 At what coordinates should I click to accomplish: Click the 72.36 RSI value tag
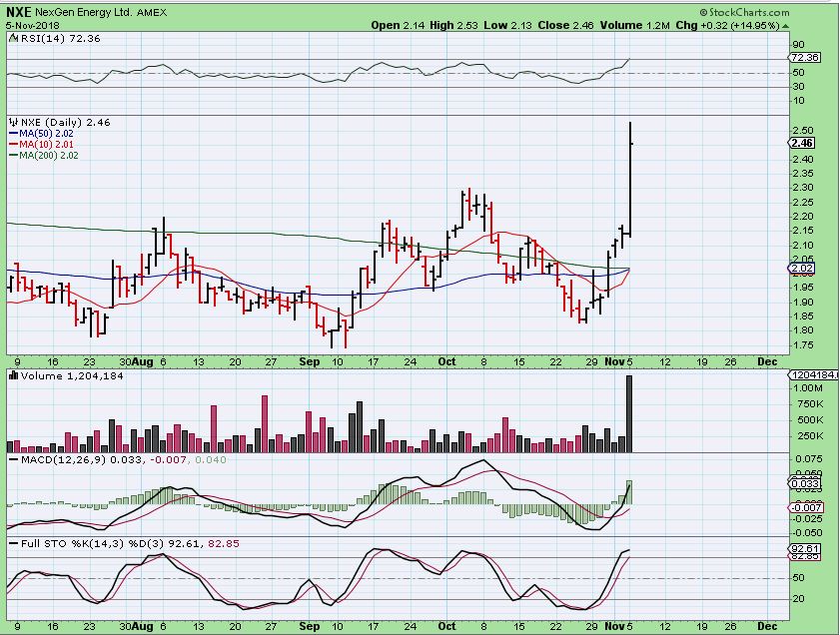(x=803, y=59)
